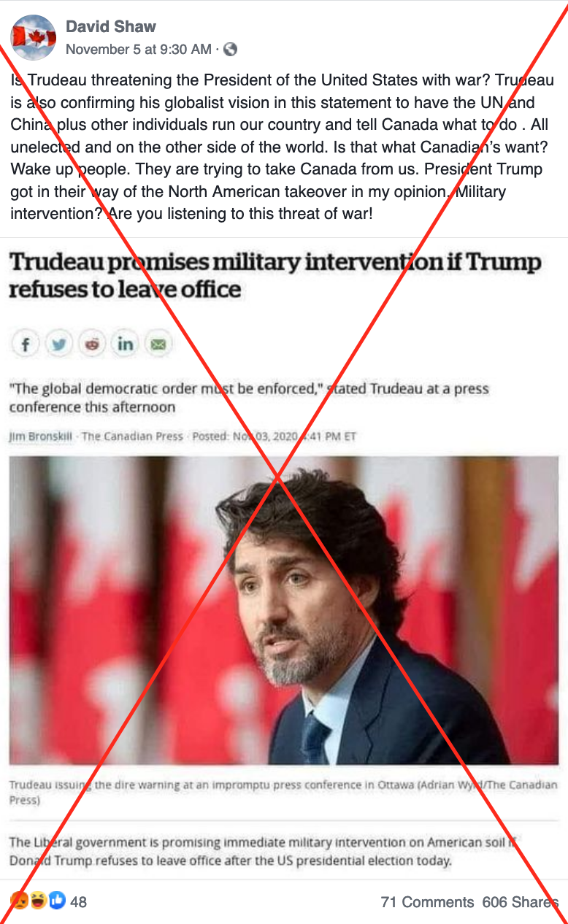Open the 606 Shares link
Screen dimensions: 568x924
click(x=520, y=902)
